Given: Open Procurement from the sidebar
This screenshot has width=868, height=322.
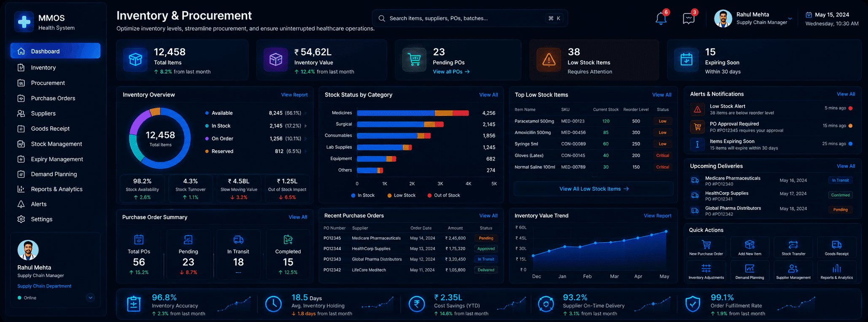Looking at the screenshot, I should (x=55, y=83).
